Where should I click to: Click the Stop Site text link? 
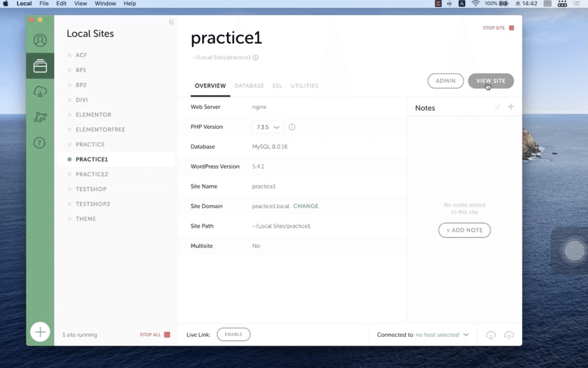coord(494,28)
